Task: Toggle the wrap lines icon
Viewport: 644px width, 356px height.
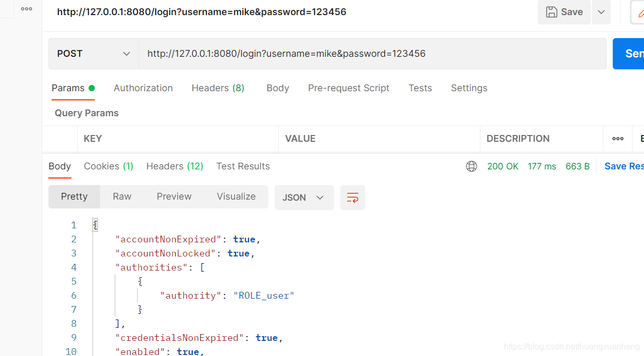Action: click(x=353, y=198)
